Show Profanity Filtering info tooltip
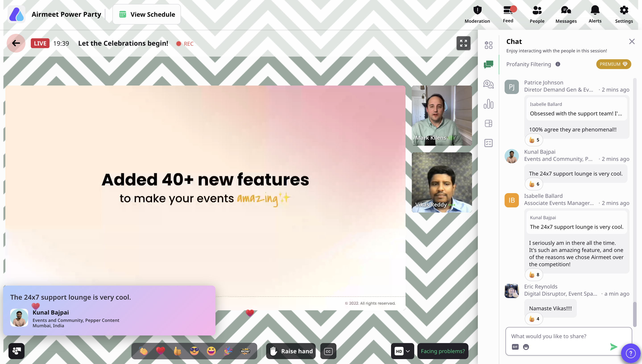 [x=558, y=64]
